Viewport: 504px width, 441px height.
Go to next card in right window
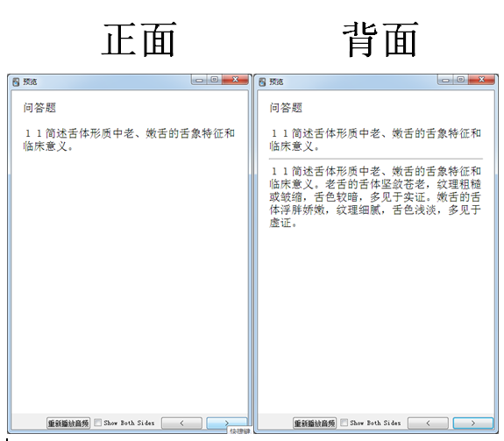(472, 423)
